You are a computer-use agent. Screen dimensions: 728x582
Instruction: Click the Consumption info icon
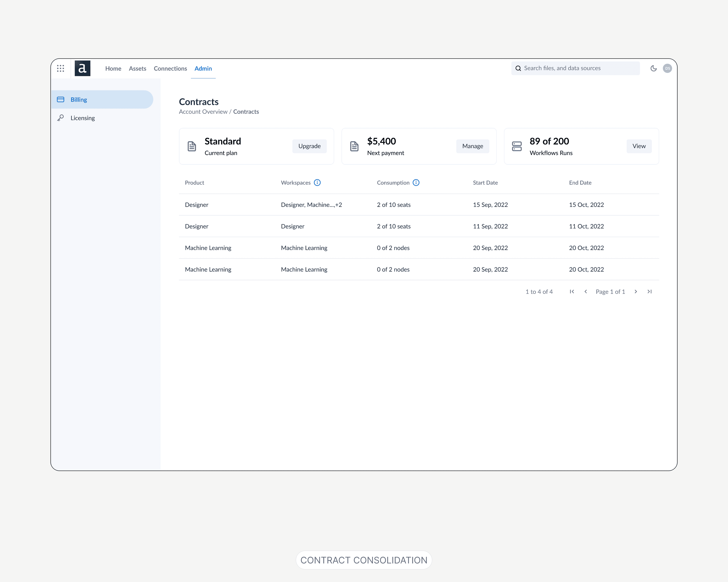point(416,182)
